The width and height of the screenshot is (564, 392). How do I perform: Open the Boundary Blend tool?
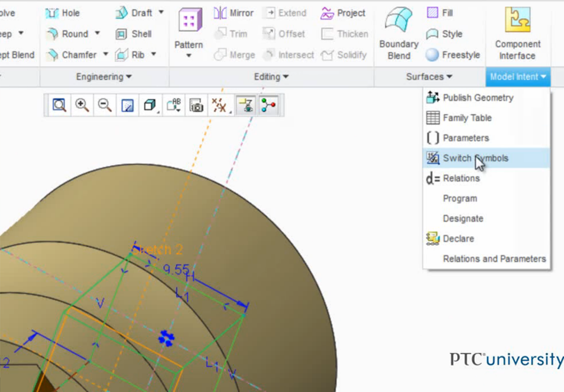click(399, 33)
